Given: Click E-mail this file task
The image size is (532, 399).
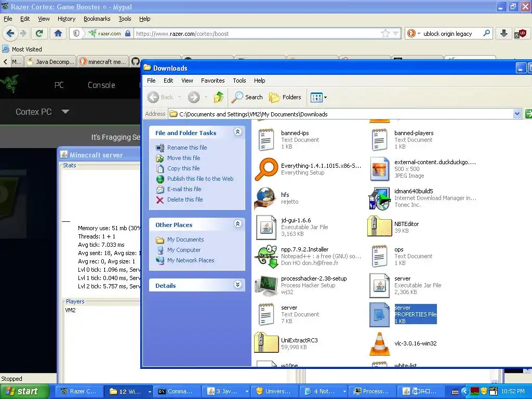Looking at the screenshot, I should (184, 189).
